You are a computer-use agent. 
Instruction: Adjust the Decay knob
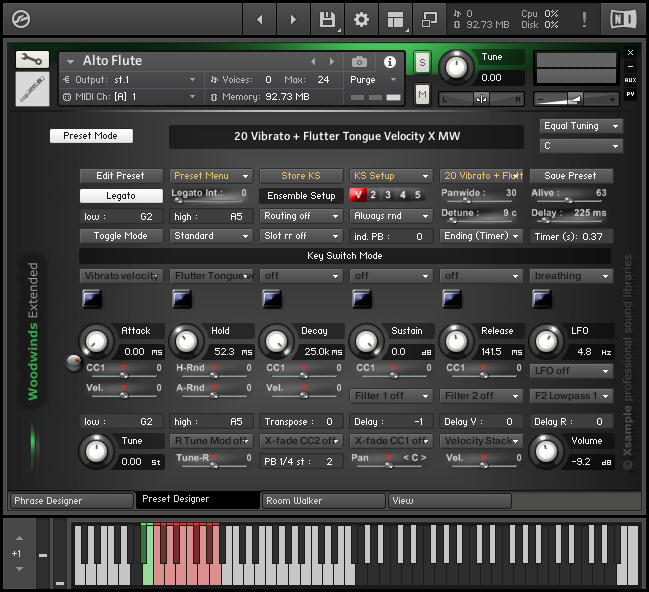click(276, 342)
